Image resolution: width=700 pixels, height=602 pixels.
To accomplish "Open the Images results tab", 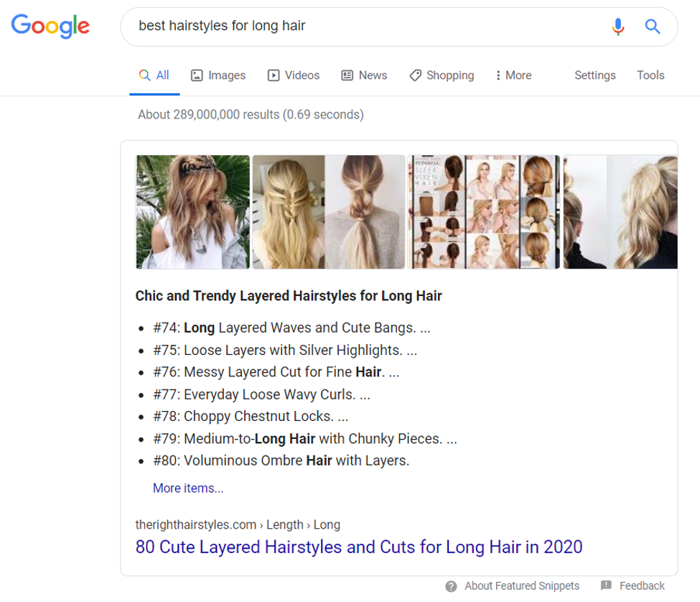I will coord(218,75).
